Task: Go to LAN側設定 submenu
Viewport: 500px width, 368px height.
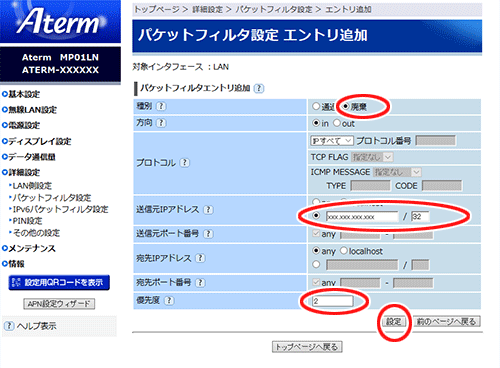Action: [x=32, y=186]
